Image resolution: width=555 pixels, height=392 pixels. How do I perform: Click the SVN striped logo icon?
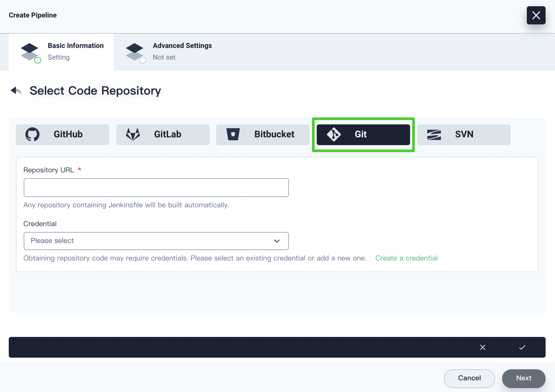[434, 134]
